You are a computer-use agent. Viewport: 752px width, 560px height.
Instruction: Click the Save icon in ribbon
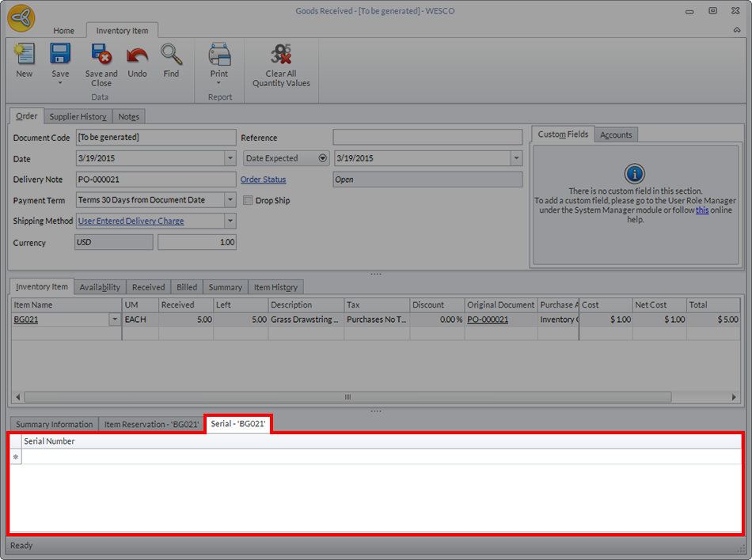(61, 55)
